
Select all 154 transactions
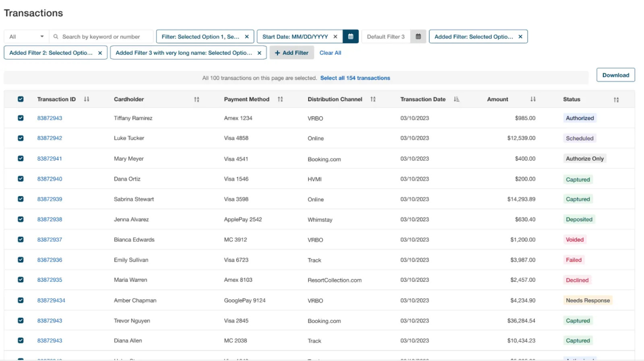[355, 78]
